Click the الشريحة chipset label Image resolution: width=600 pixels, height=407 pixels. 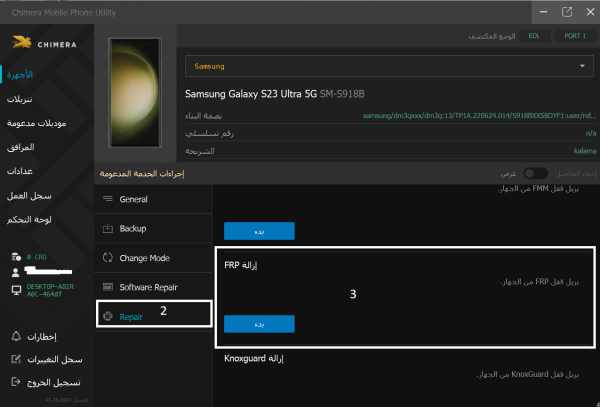[200, 151]
